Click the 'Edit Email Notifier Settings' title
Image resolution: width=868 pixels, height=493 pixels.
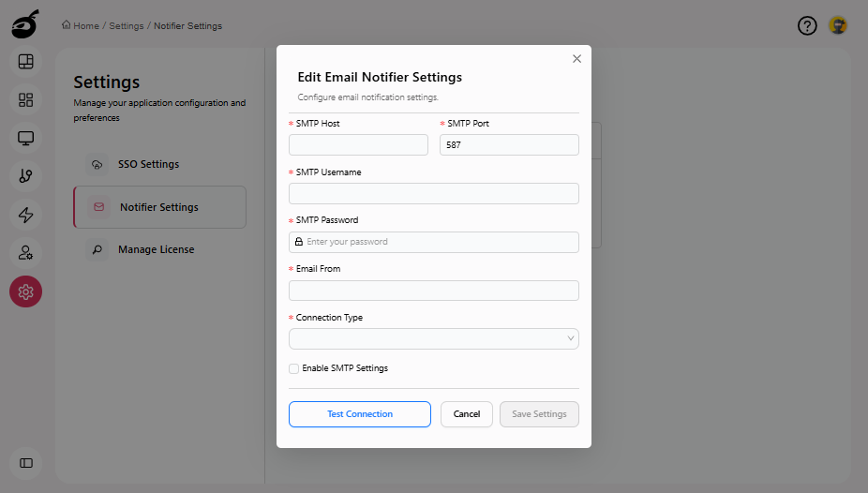tap(380, 77)
